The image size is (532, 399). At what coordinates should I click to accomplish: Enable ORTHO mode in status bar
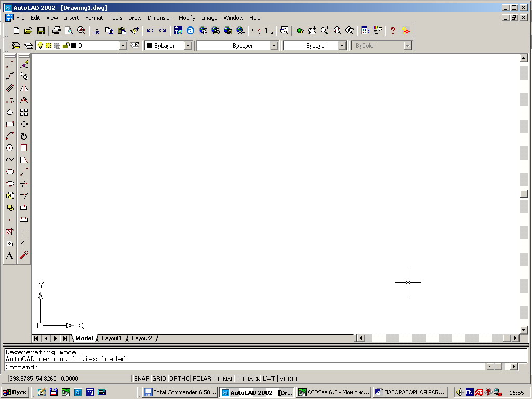tap(179, 379)
